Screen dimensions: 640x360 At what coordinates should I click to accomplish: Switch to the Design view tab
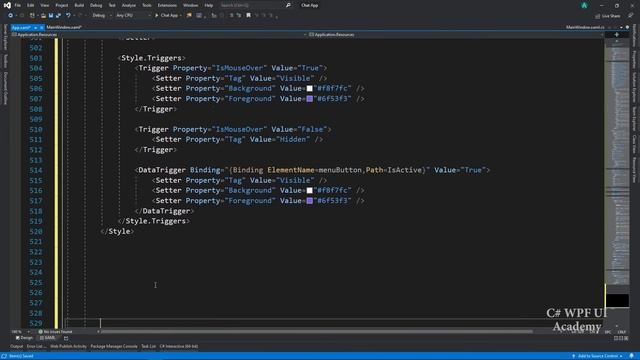[24, 338]
